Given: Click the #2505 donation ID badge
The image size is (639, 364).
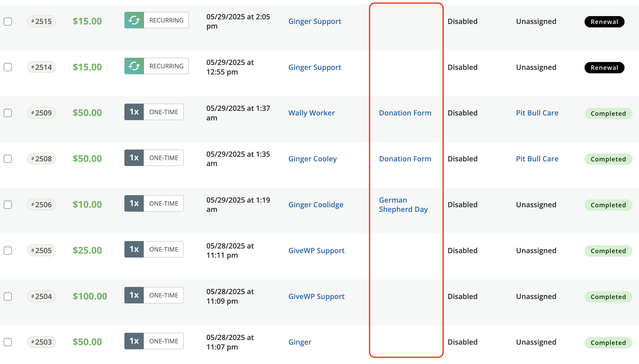Looking at the screenshot, I should point(42,251).
